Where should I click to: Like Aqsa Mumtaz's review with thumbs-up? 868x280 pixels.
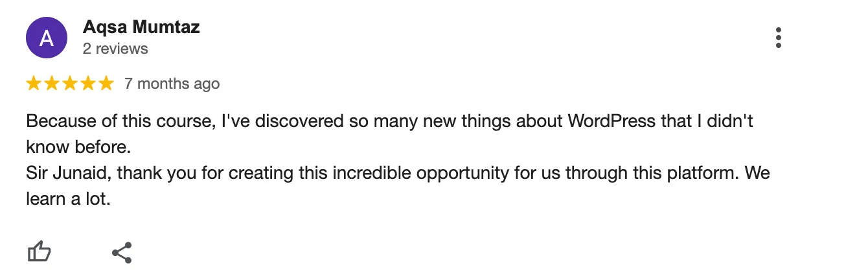click(x=40, y=251)
